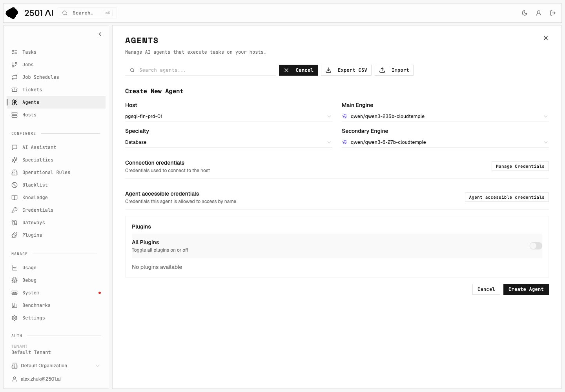Image resolution: width=565 pixels, height=392 pixels.
Task: Go to Gateways in sidebar
Action: point(56,223)
